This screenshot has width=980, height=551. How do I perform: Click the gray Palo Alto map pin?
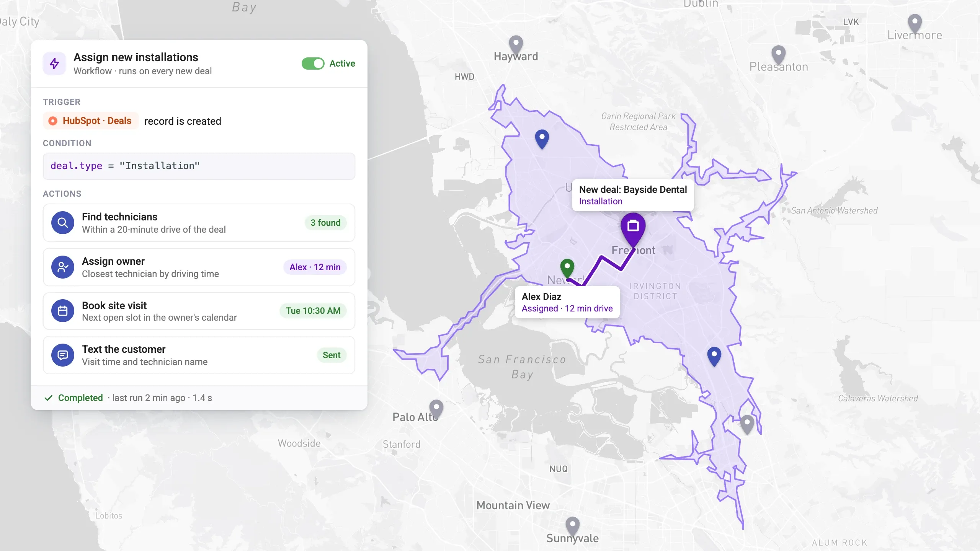[436, 409]
